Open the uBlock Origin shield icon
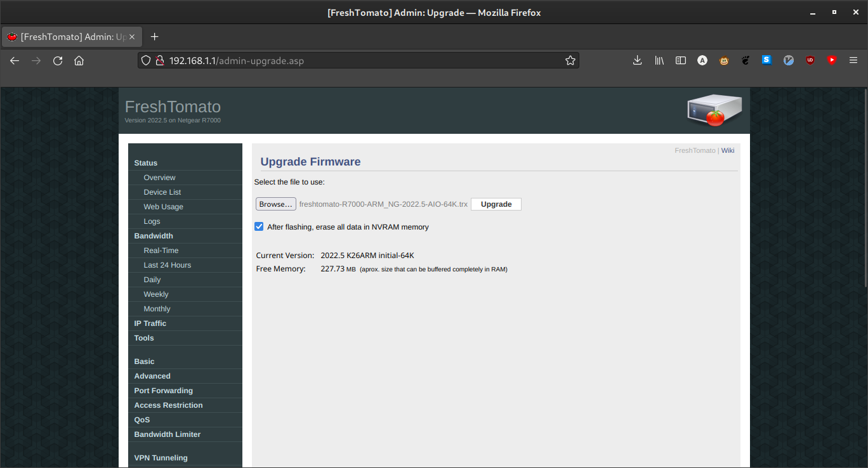Screen dimensions: 868x468 [810, 60]
